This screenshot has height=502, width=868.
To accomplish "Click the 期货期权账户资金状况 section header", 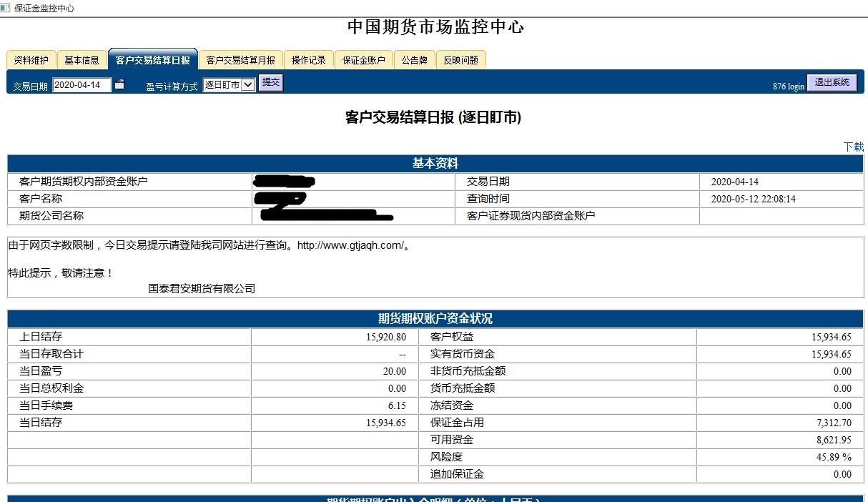I will click(435, 319).
